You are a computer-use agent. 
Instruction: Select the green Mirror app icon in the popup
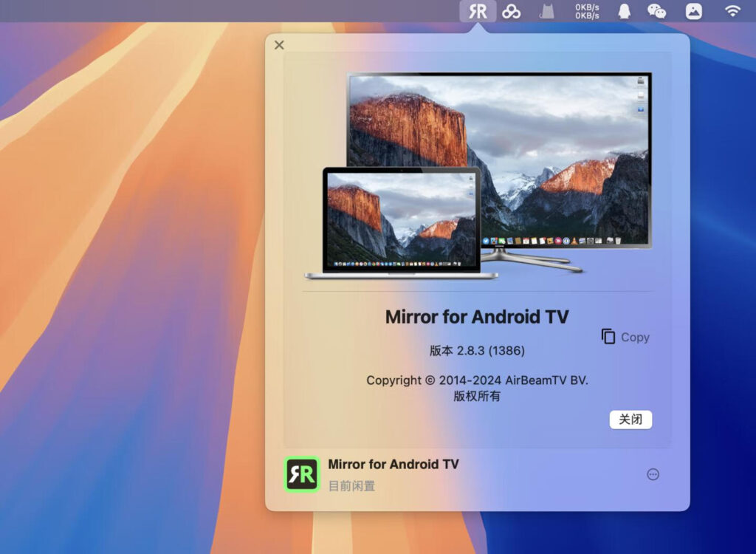(x=301, y=474)
